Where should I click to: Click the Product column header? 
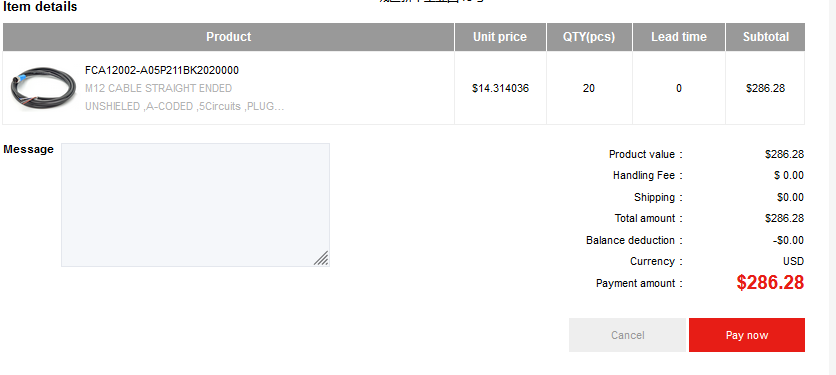pyautogui.click(x=229, y=37)
